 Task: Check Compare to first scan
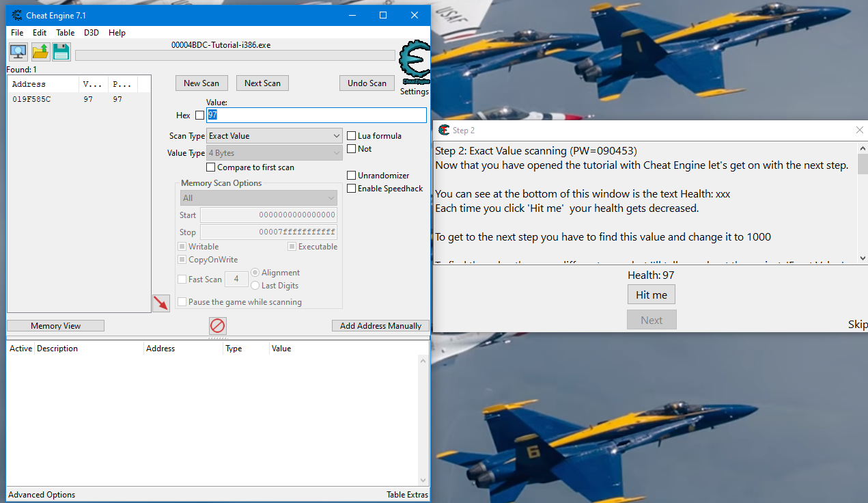pyautogui.click(x=211, y=167)
